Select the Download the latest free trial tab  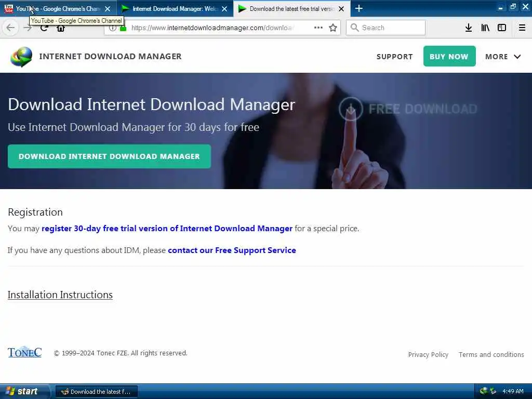point(292,9)
